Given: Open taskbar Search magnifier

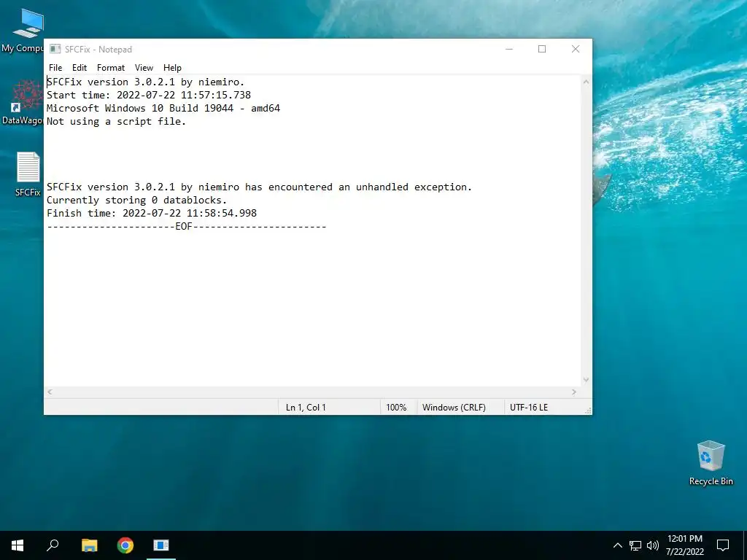Looking at the screenshot, I should point(53,545).
